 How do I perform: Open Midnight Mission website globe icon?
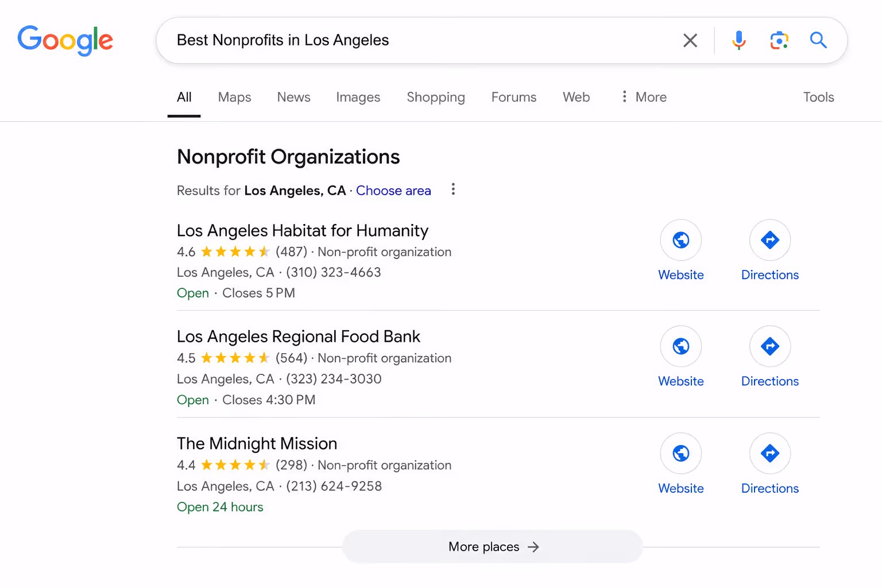[x=681, y=453]
